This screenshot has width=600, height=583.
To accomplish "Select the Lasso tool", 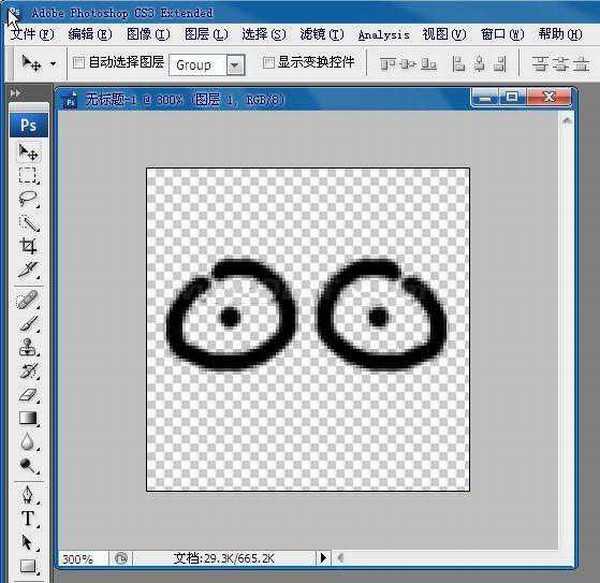I will point(28,199).
